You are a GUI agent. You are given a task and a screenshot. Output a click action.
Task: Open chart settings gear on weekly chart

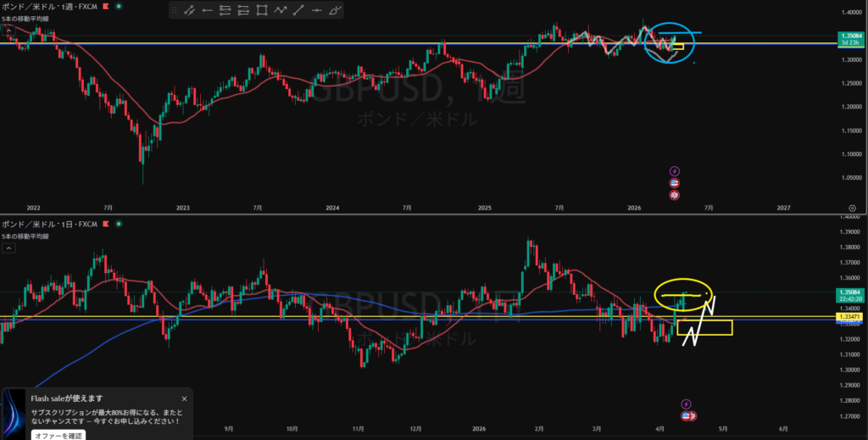coord(851,207)
